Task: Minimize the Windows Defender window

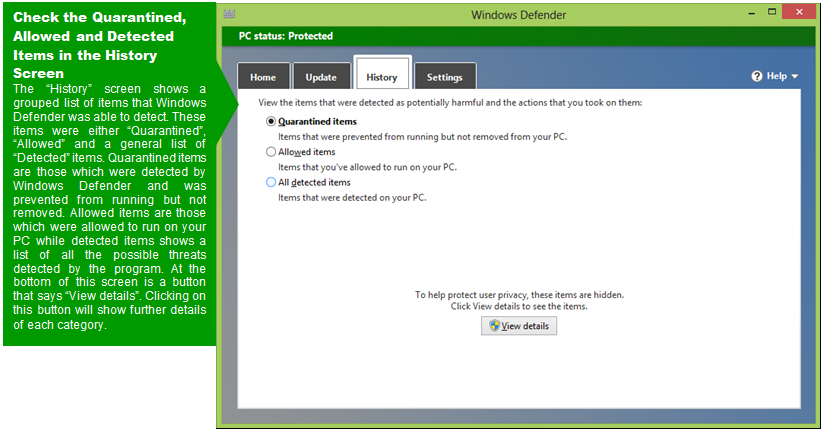Action: click(751, 13)
